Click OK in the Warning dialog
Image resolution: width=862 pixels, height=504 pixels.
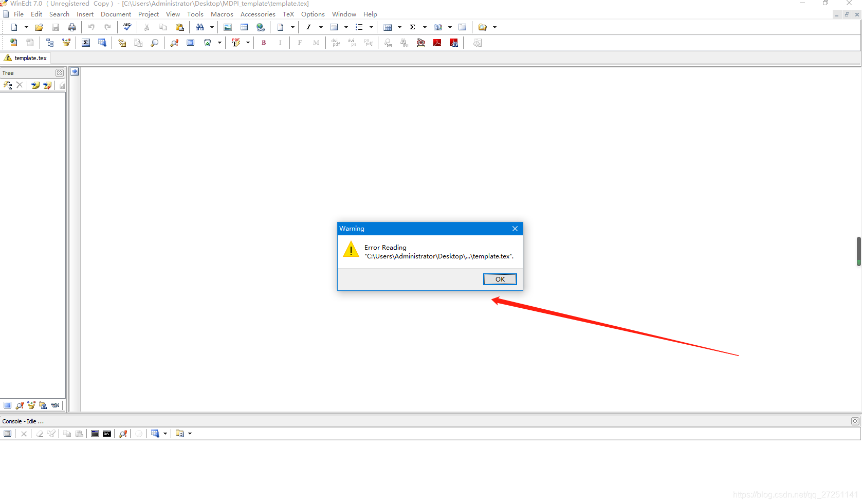500,279
